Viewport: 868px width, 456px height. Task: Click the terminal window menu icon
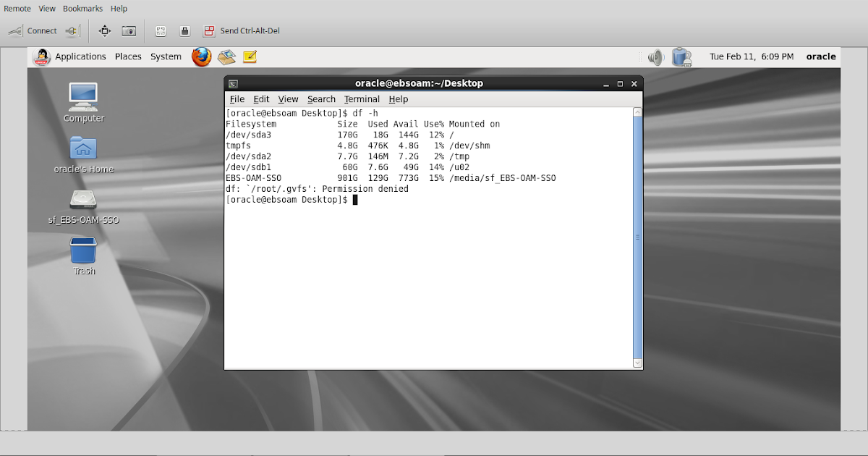[x=234, y=84]
